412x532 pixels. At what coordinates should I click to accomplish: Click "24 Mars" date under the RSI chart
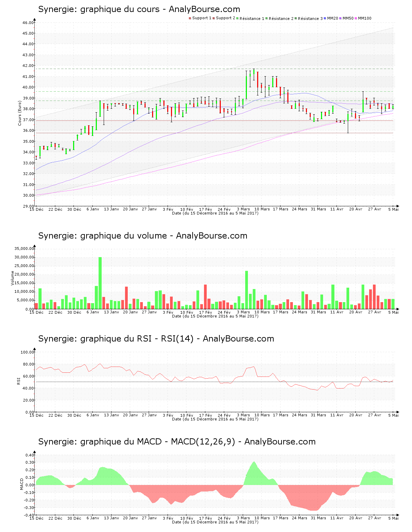[x=299, y=415]
